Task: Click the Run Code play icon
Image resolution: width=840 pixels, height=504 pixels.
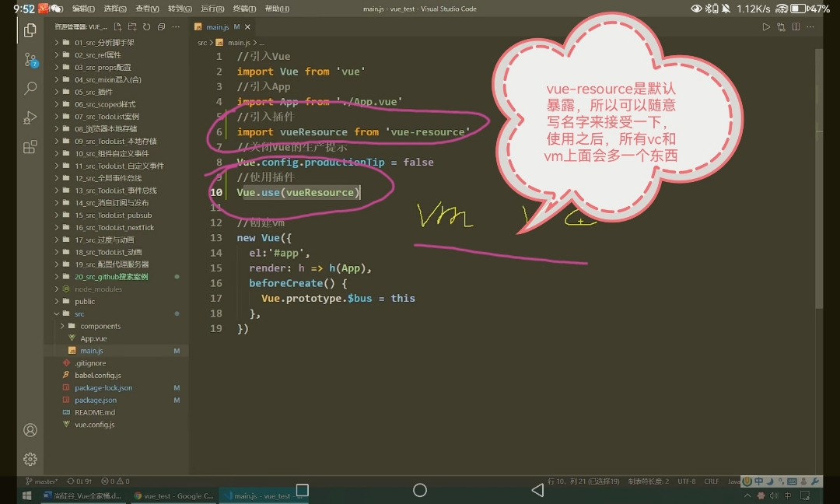Action: click(x=766, y=26)
